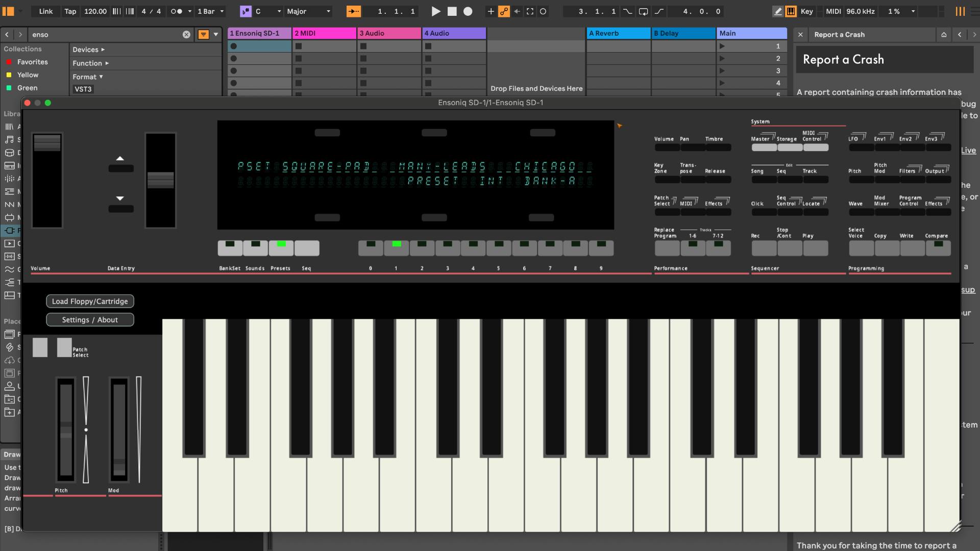Image resolution: width=980 pixels, height=551 pixels.
Task: Open Settings / About in SD-1
Action: [90, 320]
